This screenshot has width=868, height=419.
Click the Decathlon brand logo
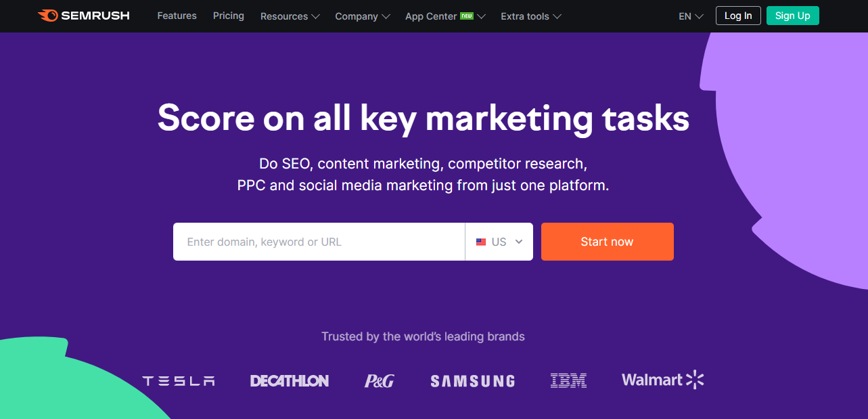(290, 381)
